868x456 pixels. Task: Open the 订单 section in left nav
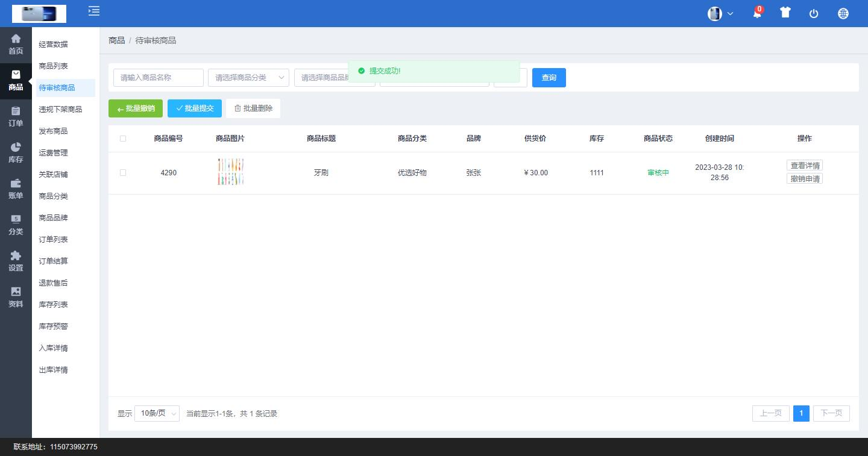16,117
